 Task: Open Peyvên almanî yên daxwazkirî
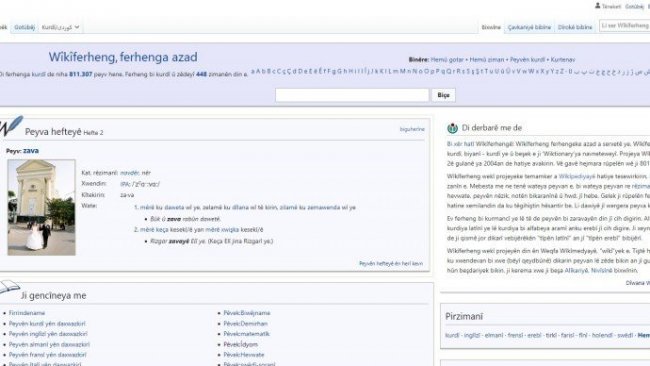click(49, 344)
